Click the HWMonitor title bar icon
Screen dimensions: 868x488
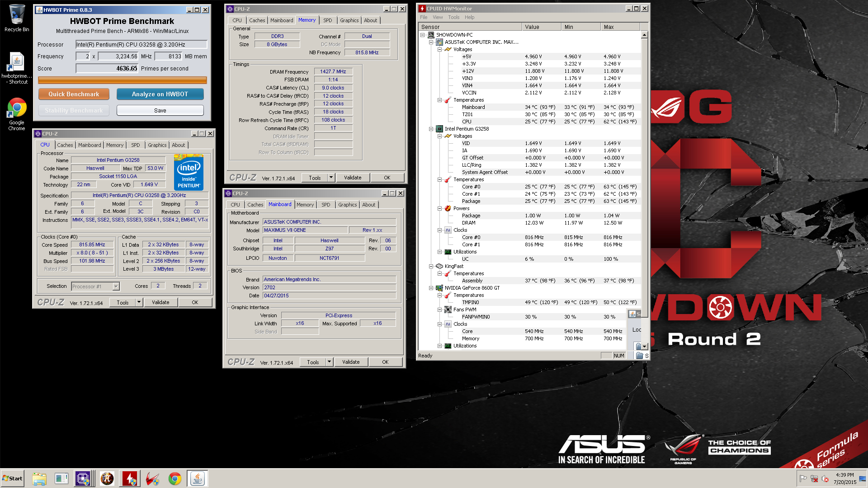click(422, 9)
